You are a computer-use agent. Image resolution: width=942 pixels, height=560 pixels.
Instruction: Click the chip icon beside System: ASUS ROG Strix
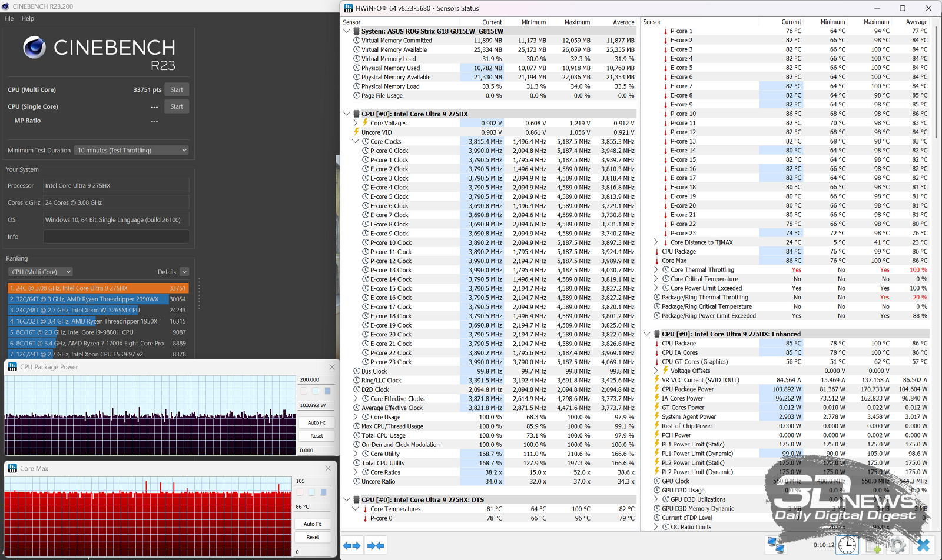pos(356,31)
